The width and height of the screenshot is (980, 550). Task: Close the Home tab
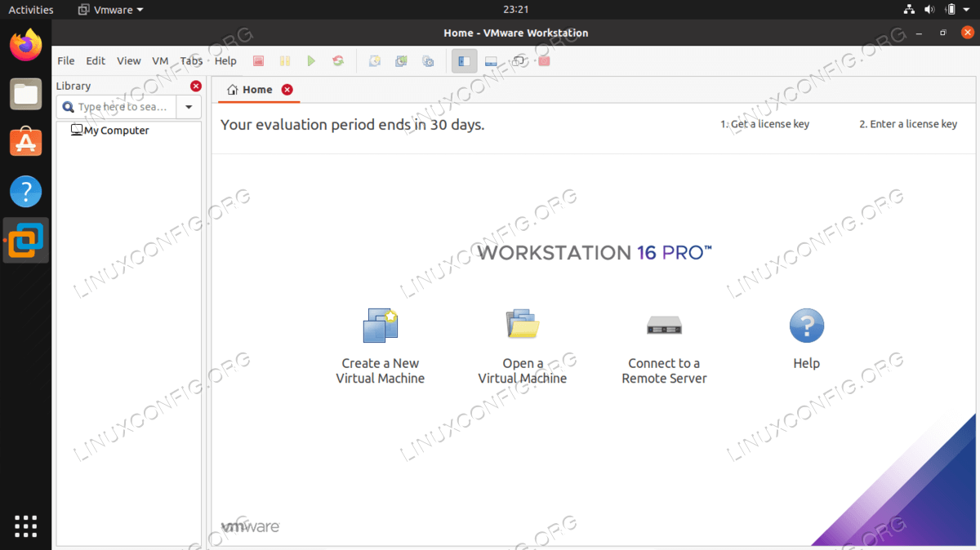[x=287, y=90]
